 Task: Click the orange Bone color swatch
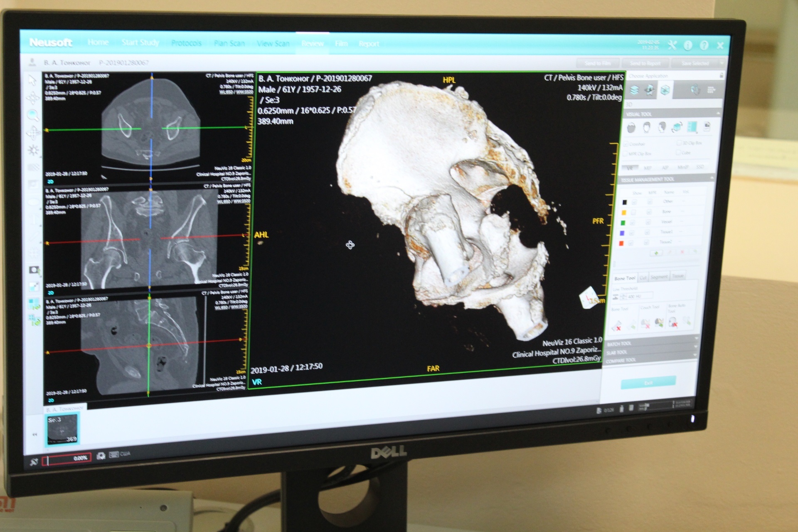[623, 213]
